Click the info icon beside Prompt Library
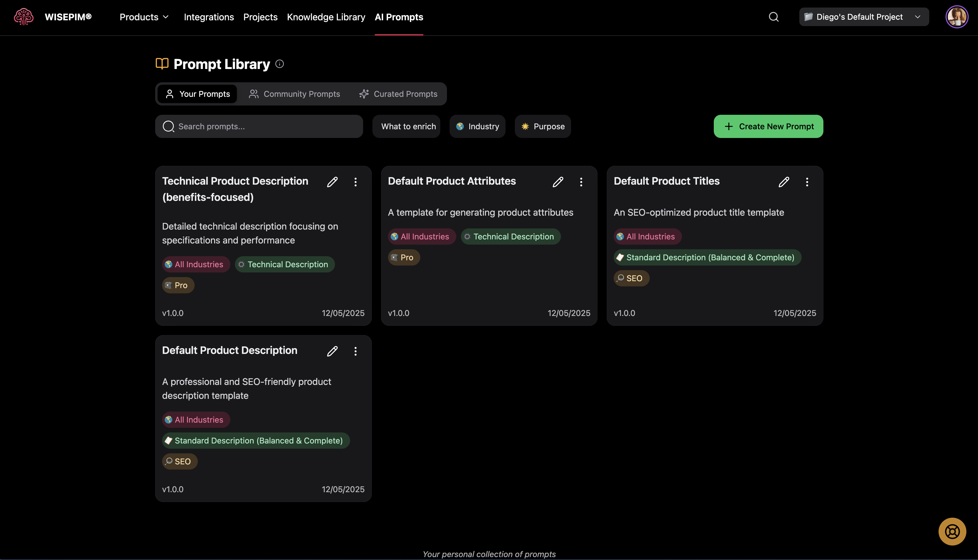Viewport: 978px width, 560px height. (x=280, y=64)
